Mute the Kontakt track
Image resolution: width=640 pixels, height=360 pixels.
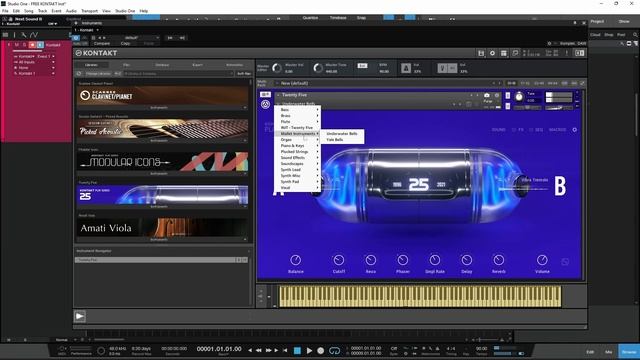17,44
